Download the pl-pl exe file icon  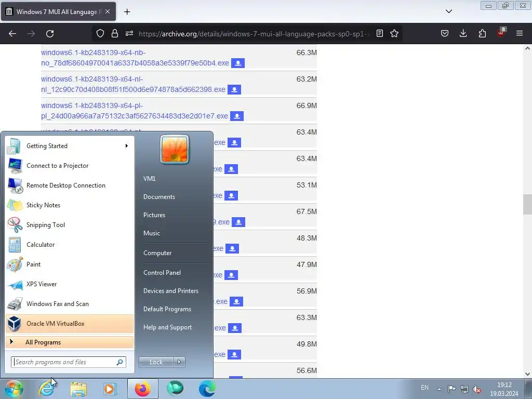tap(237, 116)
